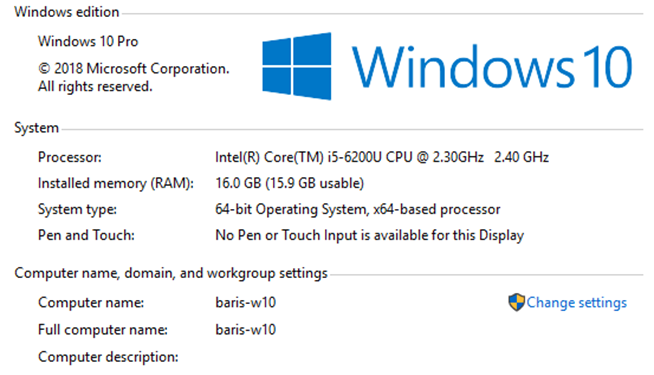The width and height of the screenshot is (654, 375).
Task: Click the Installed memory 16.0 GB value
Action: pyautogui.click(x=289, y=183)
